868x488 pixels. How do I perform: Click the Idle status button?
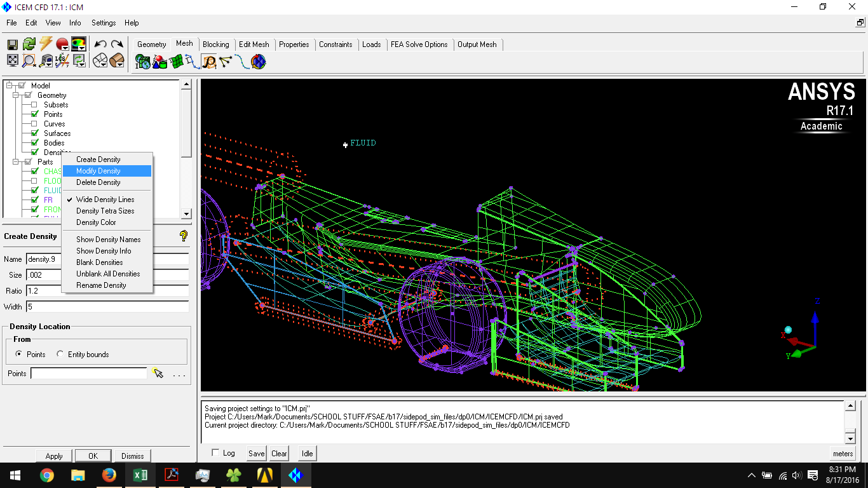coord(308,454)
